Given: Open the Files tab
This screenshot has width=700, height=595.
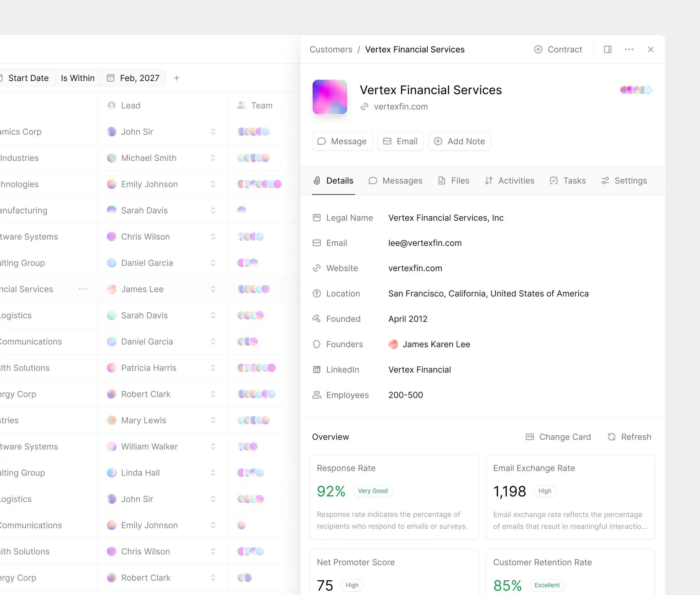Looking at the screenshot, I should click(454, 181).
